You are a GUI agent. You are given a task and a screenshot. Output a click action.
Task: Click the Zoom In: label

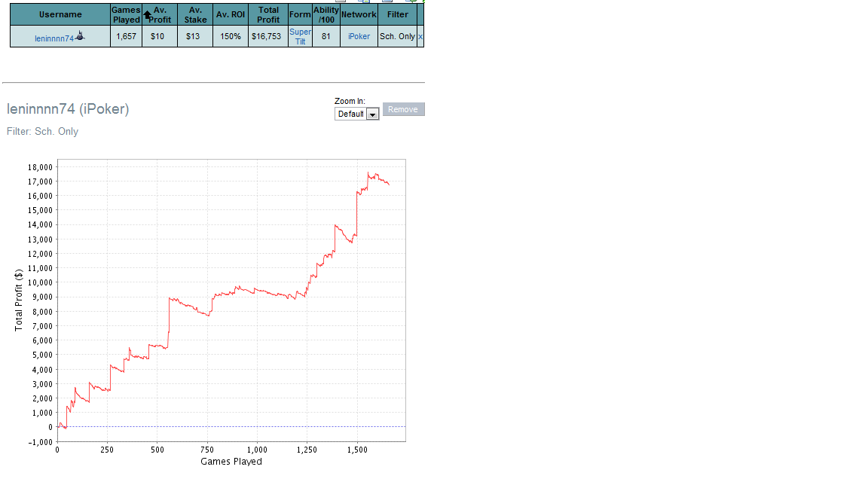[x=350, y=101]
